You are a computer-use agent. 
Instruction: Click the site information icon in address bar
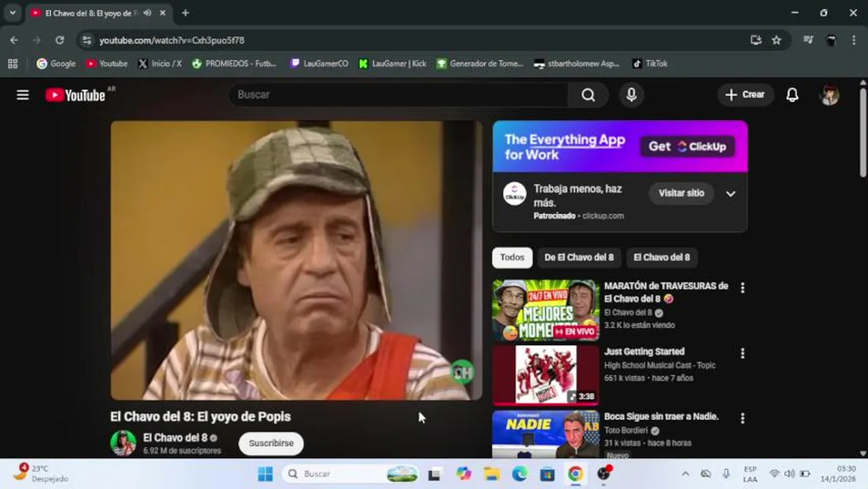tap(86, 40)
